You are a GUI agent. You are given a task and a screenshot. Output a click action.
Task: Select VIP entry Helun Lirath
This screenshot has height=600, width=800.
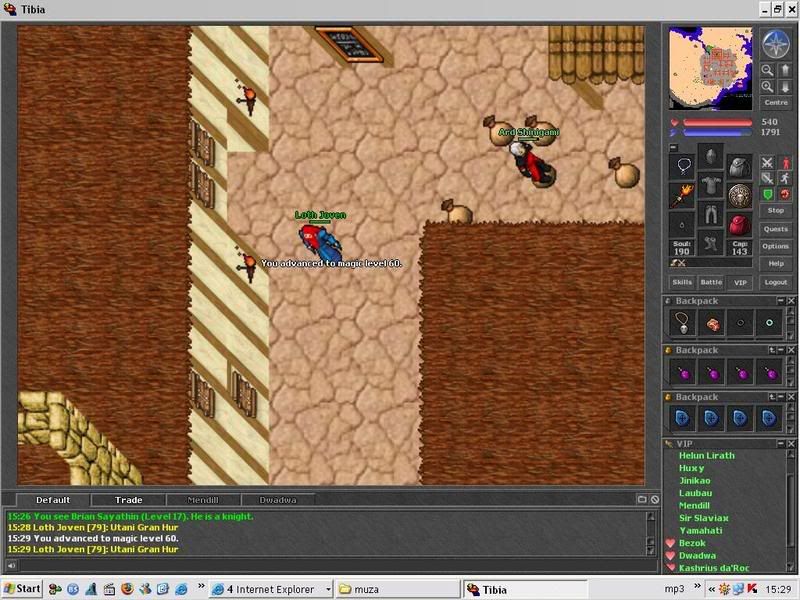pos(707,456)
